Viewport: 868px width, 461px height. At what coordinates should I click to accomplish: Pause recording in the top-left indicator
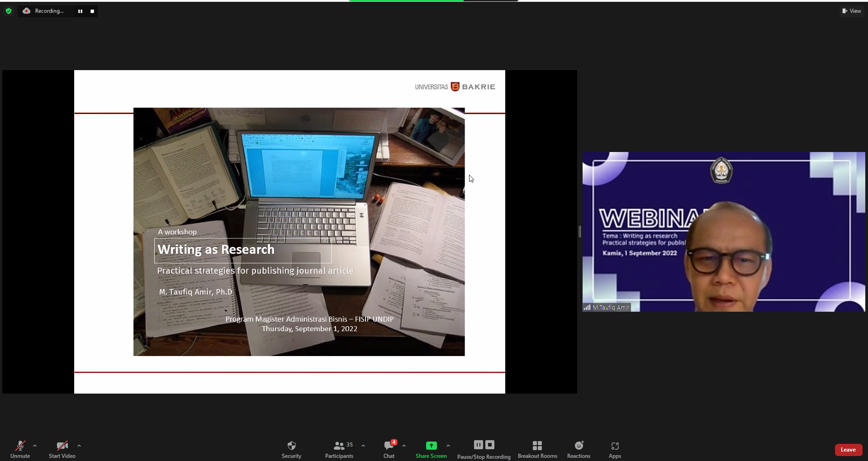[80, 11]
